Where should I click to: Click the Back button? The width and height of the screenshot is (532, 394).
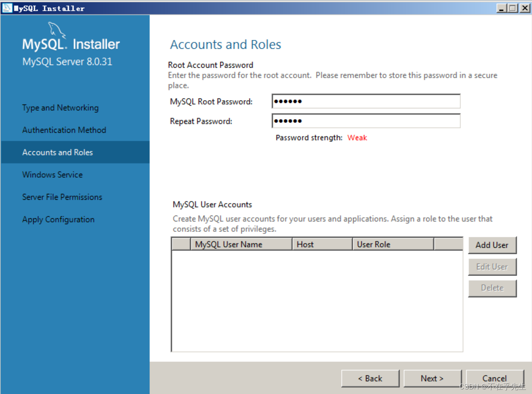(370, 379)
